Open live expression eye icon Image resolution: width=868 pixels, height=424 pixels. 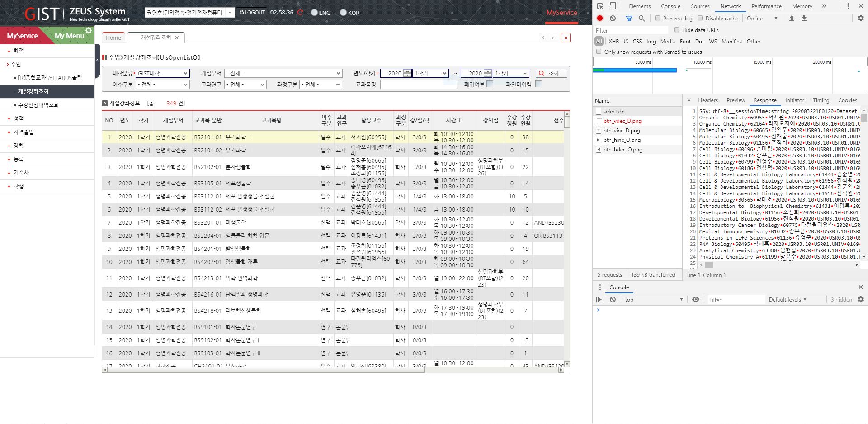[696, 299]
